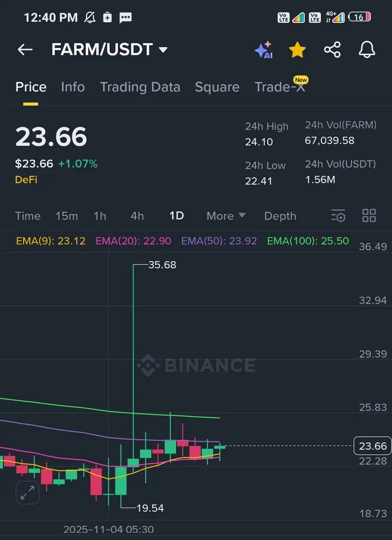Open the chart grid layout icon
The width and height of the screenshot is (392, 540).
369,216
